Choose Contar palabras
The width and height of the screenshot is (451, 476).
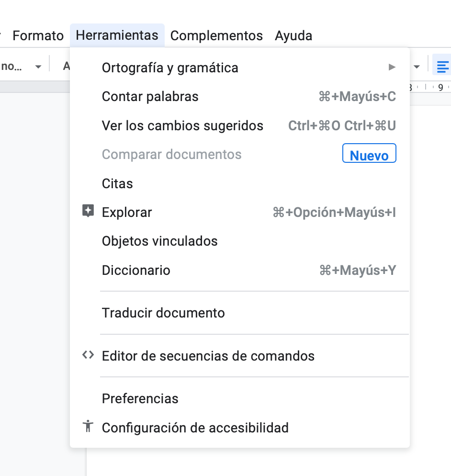point(150,97)
